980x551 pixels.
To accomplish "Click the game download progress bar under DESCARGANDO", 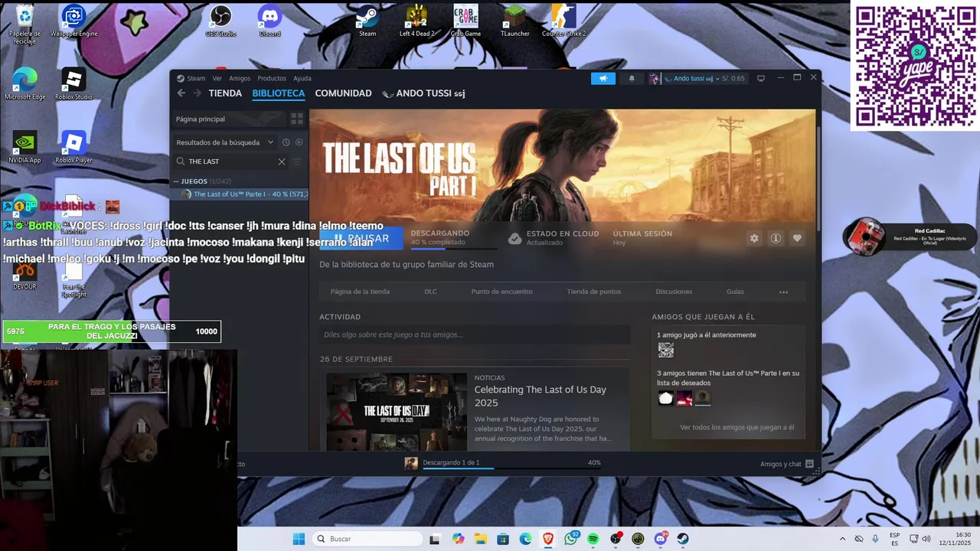I will click(x=453, y=248).
